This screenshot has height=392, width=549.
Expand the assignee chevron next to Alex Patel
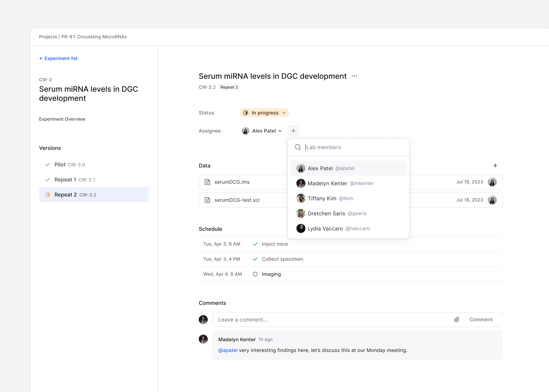click(280, 131)
